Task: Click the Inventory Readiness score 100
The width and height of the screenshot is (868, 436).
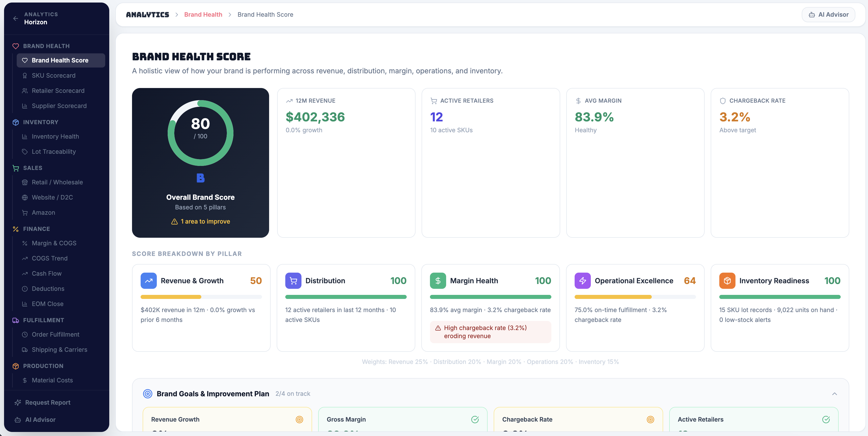Action: [x=832, y=281]
